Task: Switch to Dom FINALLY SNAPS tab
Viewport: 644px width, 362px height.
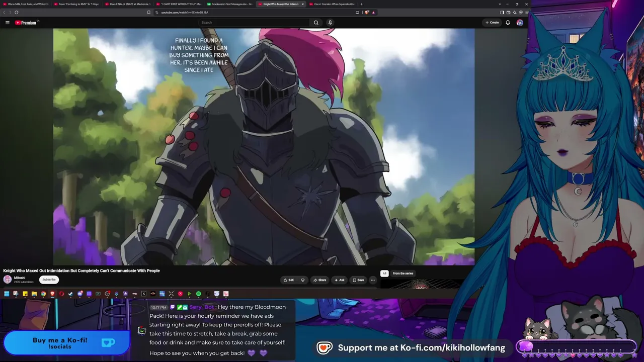Action: pyautogui.click(x=127, y=4)
